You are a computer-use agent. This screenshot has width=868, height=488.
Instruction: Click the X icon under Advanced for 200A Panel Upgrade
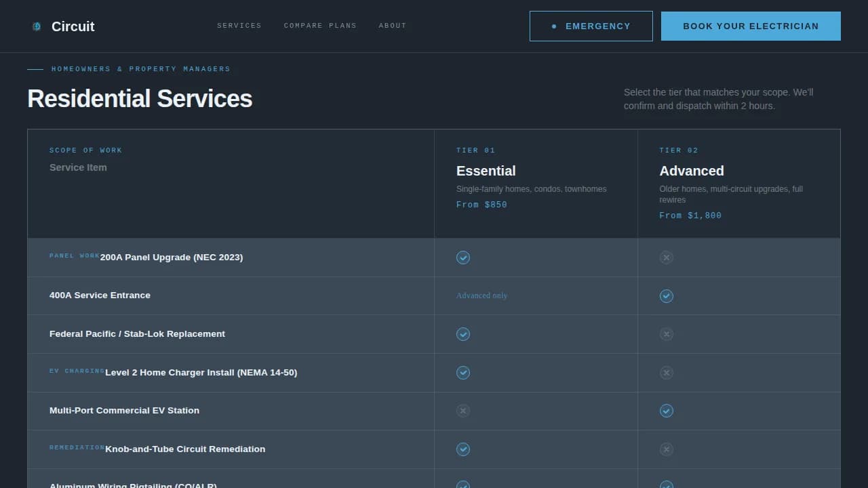click(x=666, y=258)
